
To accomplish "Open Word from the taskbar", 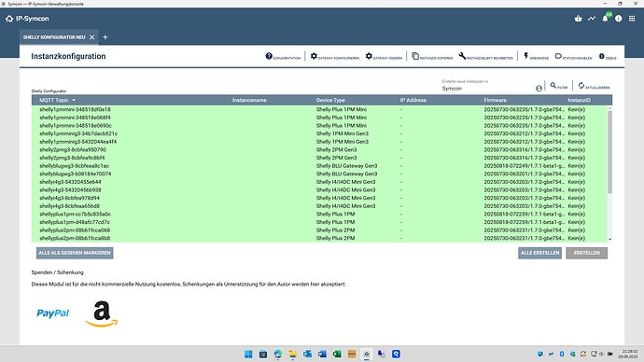I will pyautogui.click(x=322, y=354).
